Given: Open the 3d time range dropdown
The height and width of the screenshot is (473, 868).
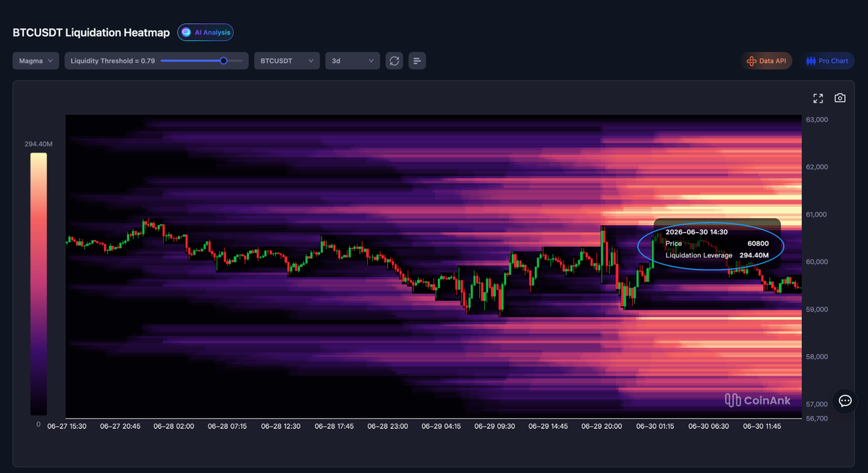Looking at the screenshot, I should 353,61.
